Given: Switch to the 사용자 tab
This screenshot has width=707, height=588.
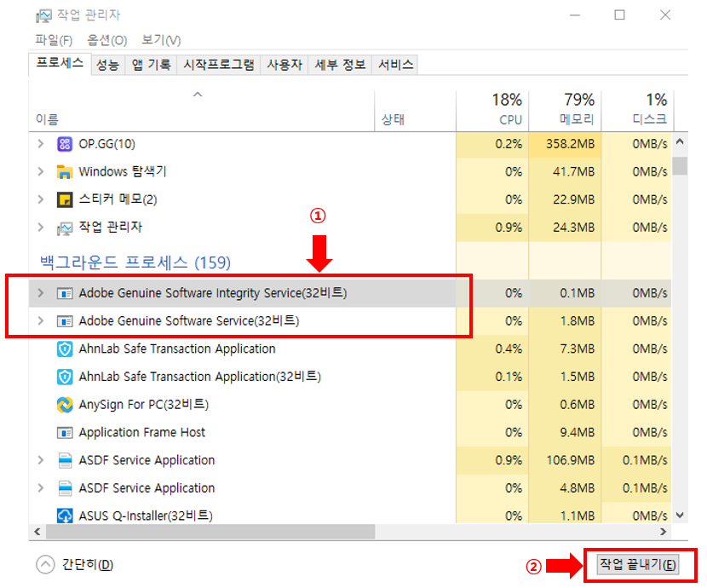Looking at the screenshot, I should pyautogui.click(x=285, y=65).
